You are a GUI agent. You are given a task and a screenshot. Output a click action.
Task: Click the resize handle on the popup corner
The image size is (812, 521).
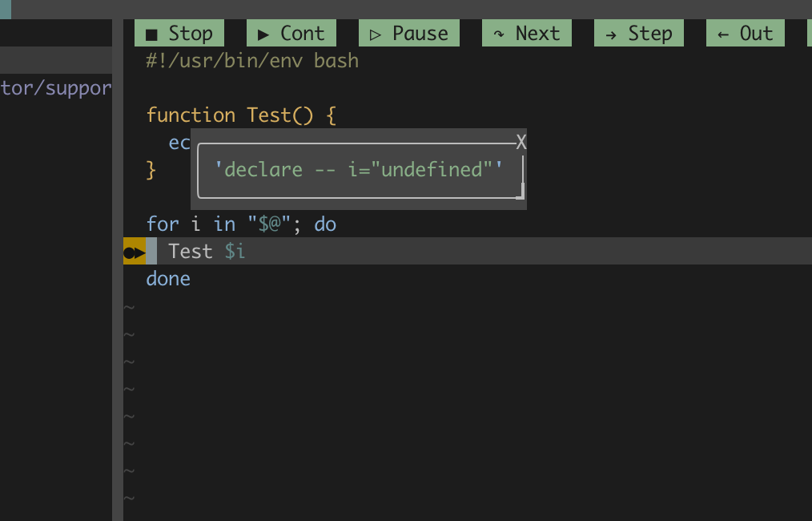pos(521,192)
